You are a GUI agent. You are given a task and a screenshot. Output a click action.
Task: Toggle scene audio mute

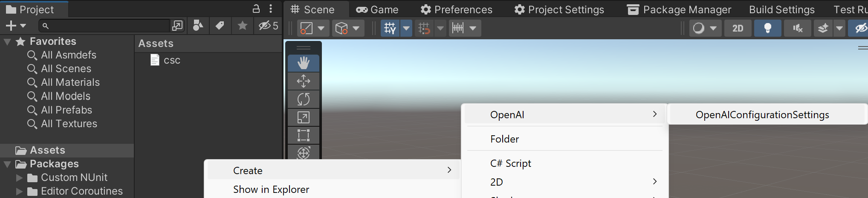tap(798, 28)
